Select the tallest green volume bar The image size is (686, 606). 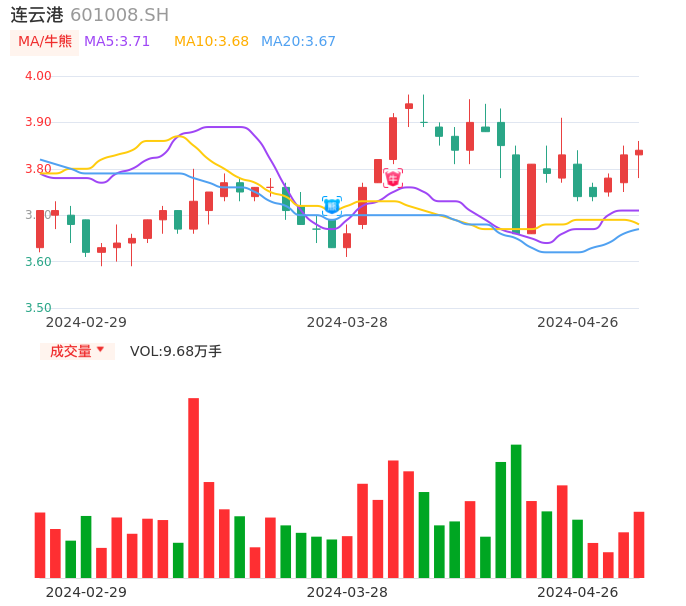coord(516,511)
